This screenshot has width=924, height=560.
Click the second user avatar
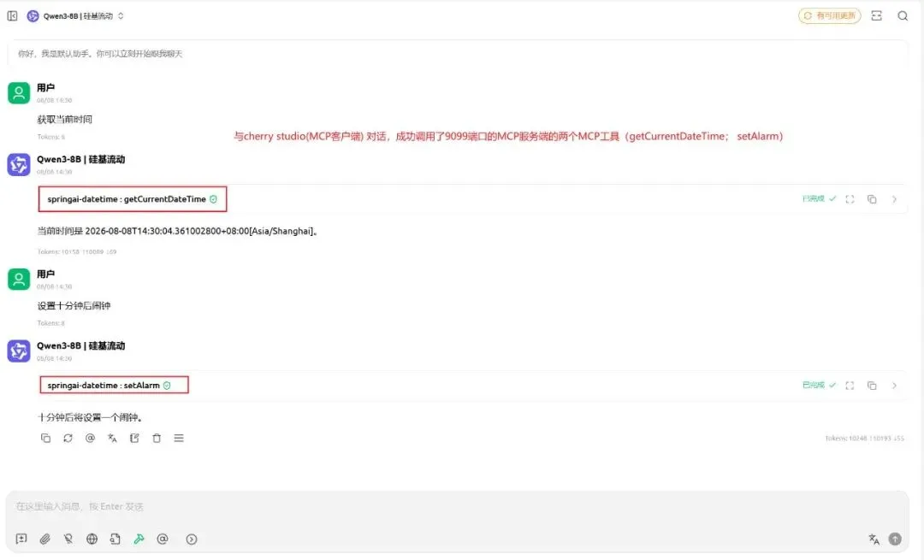coord(19,279)
